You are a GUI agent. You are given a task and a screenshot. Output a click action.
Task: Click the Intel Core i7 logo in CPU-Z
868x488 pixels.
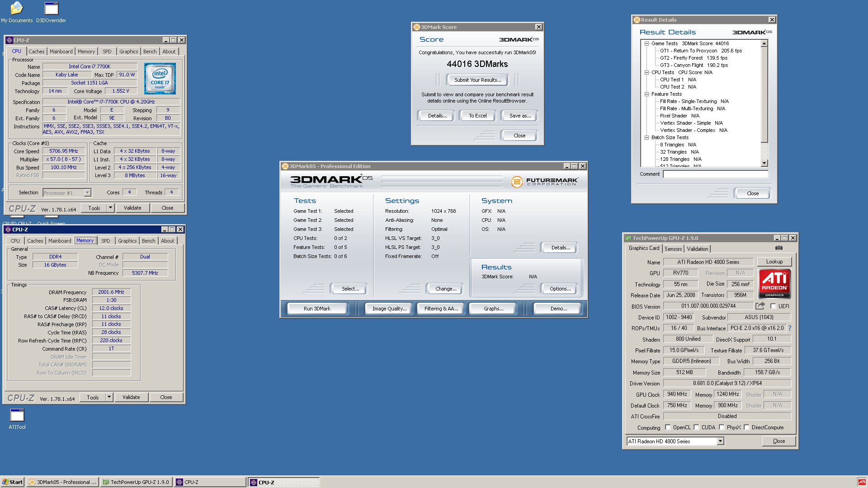coord(160,79)
